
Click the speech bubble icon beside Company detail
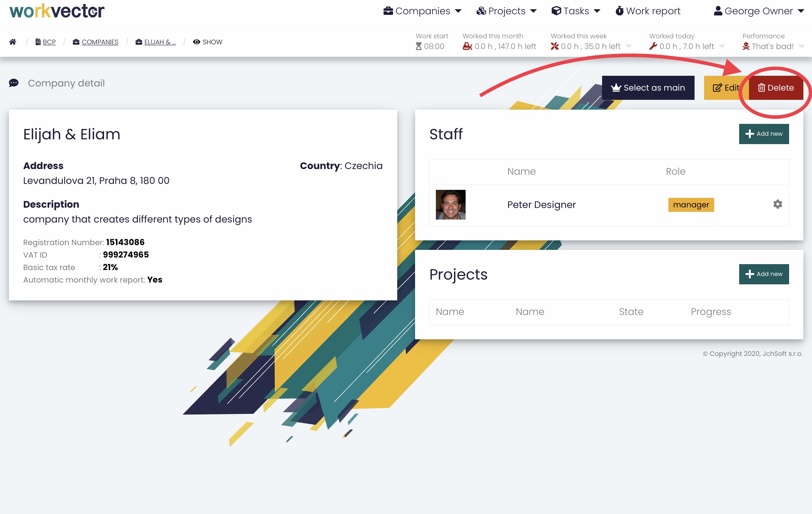(x=14, y=83)
